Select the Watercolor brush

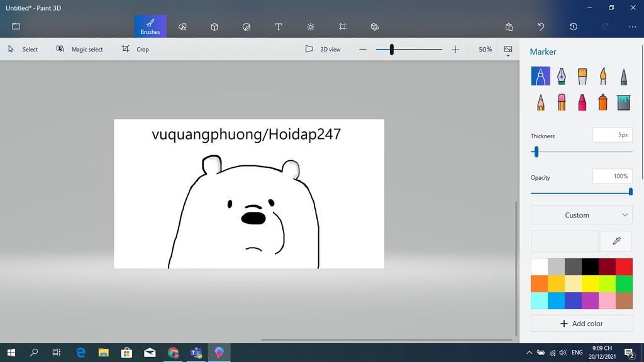click(x=603, y=76)
